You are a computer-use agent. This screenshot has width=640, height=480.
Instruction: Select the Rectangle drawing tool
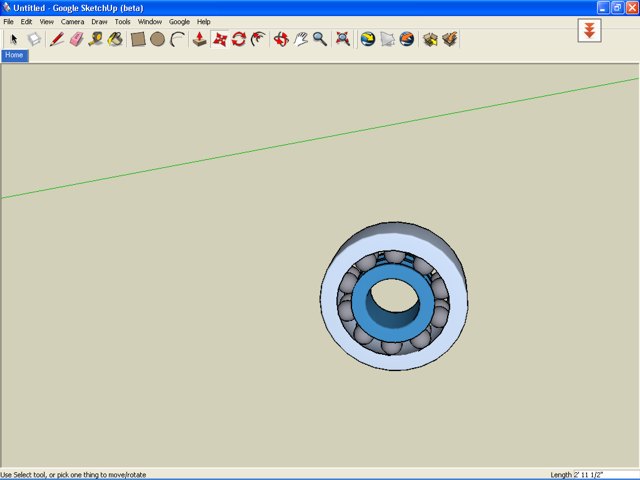[x=138, y=39]
